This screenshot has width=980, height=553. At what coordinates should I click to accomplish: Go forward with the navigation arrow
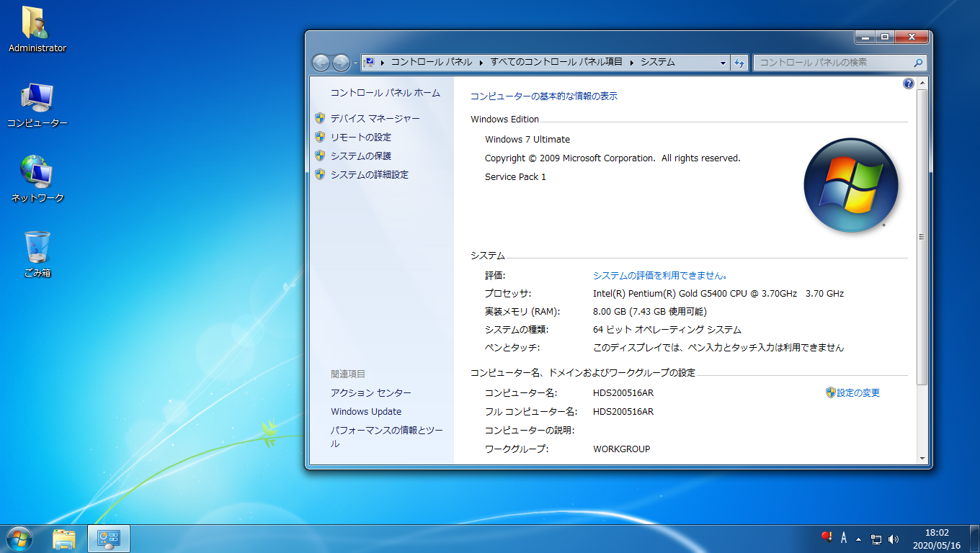[x=341, y=63]
